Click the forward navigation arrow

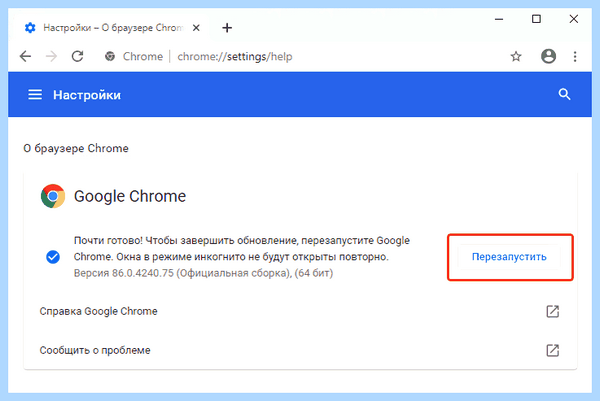click(51, 57)
